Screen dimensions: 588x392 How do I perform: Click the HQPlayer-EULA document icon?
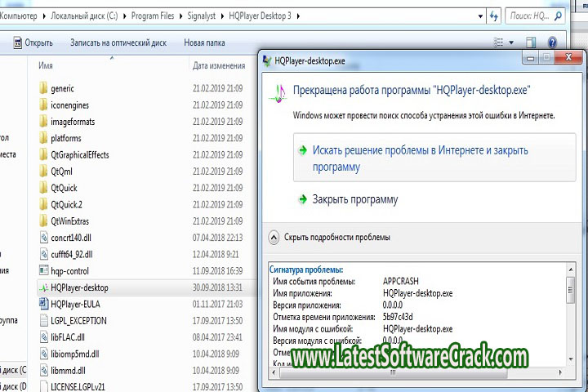point(44,304)
